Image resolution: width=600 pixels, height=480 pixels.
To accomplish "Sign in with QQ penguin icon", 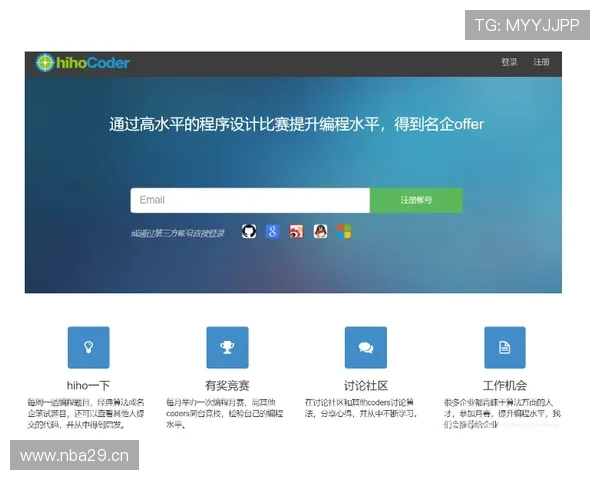I will click(x=320, y=231).
